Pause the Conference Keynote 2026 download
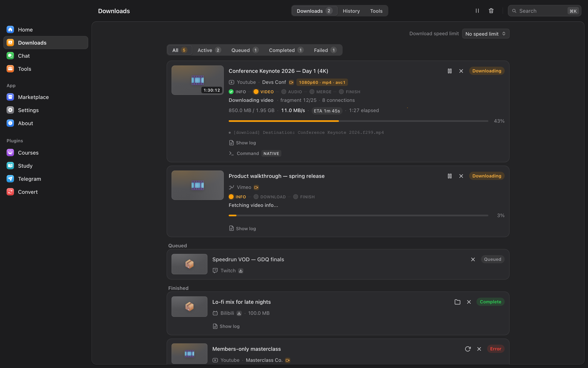 click(450, 71)
